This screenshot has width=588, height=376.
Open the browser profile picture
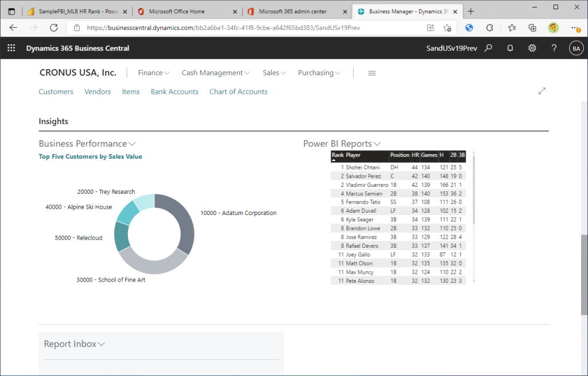click(x=553, y=28)
